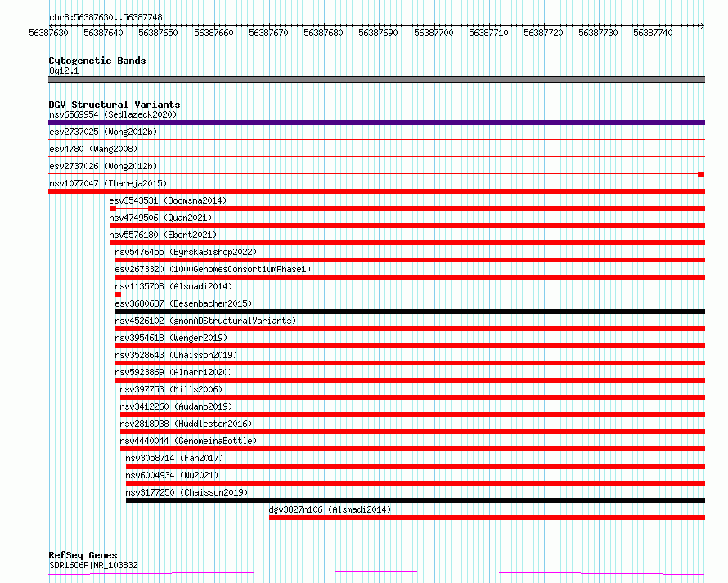Click ruler position 56387740

[653, 33]
